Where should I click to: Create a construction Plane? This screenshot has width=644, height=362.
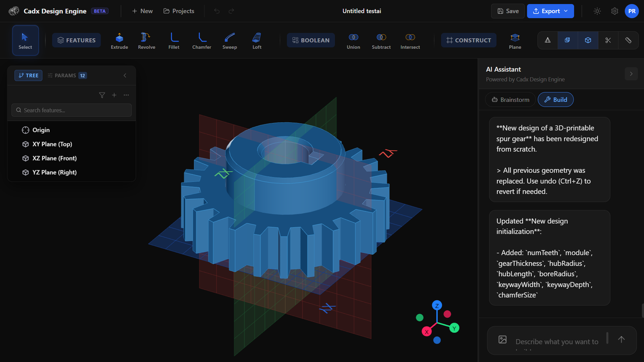(515, 40)
